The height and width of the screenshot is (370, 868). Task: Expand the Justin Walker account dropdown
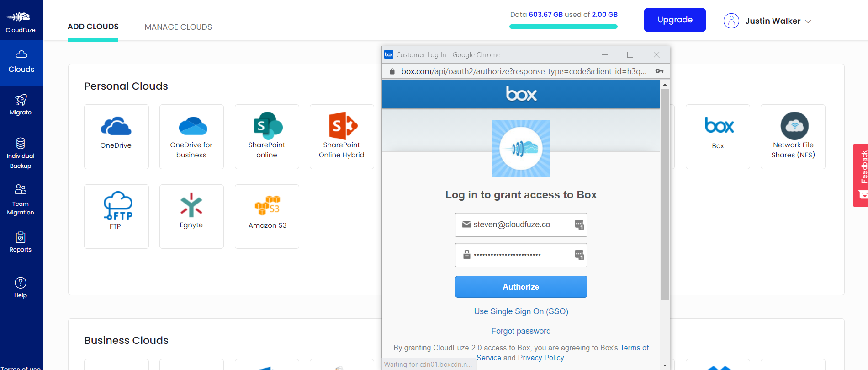tap(808, 21)
